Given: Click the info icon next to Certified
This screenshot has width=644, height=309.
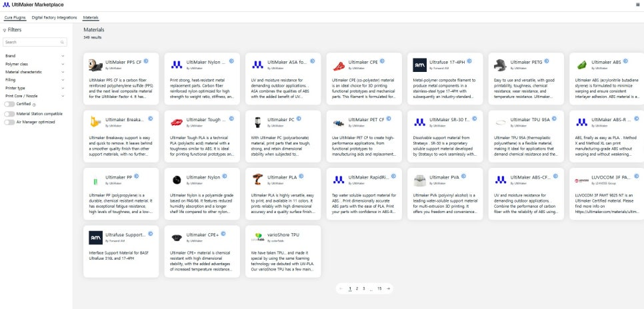Looking at the screenshot, I should coord(34,105).
